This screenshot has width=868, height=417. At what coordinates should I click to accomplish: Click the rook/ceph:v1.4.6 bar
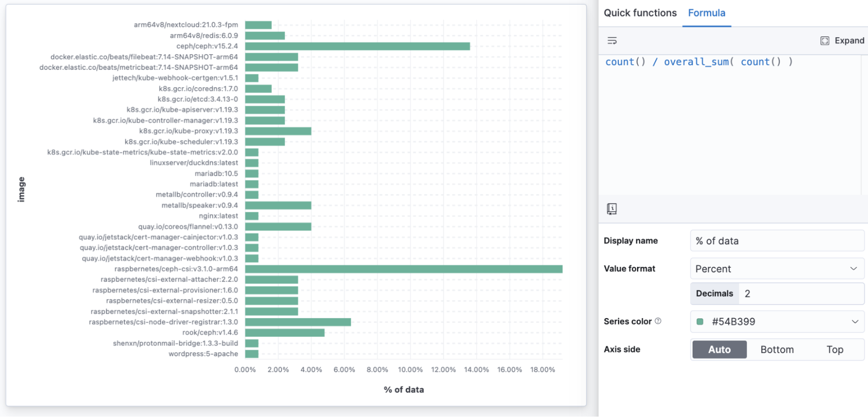click(x=285, y=333)
